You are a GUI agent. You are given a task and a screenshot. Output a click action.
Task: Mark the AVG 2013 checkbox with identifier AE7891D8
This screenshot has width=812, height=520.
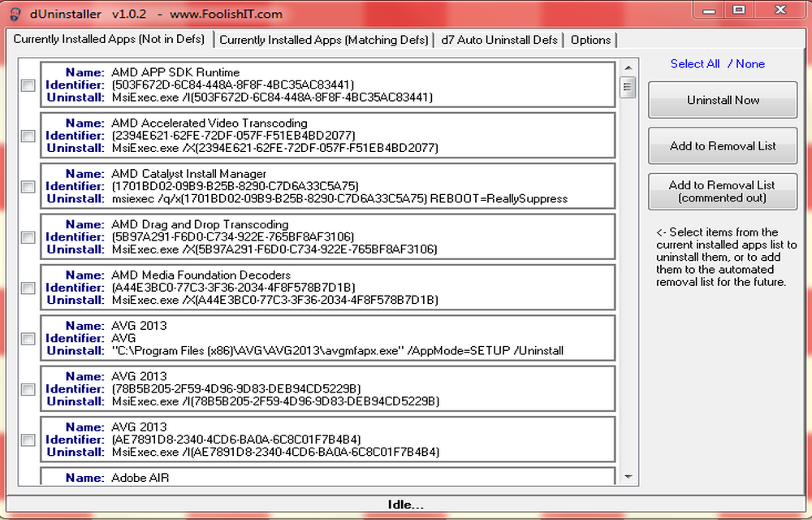pyautogui.click(x=28, y=440)
